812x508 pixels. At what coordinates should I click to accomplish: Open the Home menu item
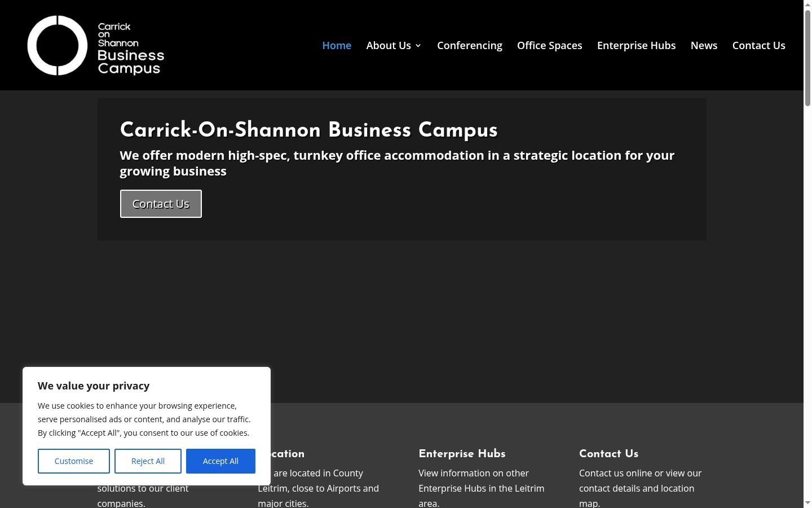click(x=337, y=45)
